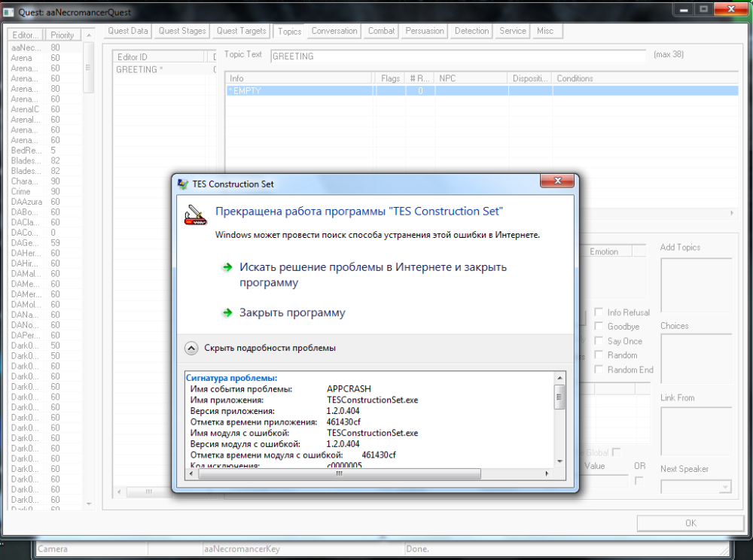Close the TES Construction Set crash dialog

[557, 181]
